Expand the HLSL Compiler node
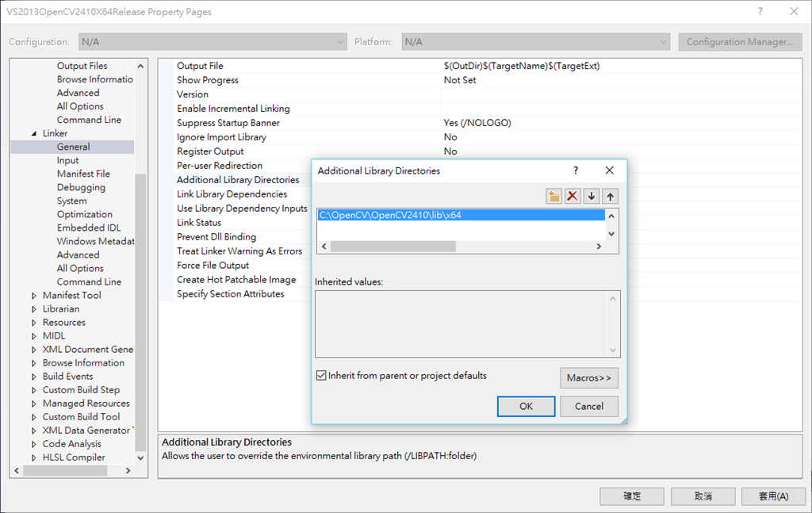Viewport: 812px width, 513px height. [34, 457]
